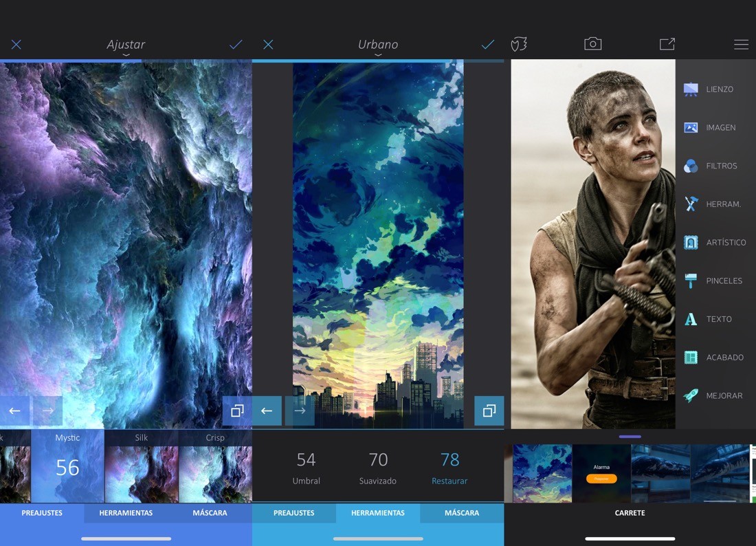756x546 pixels.
Task: Select the Mystic preset
Action: coord(67,466)
